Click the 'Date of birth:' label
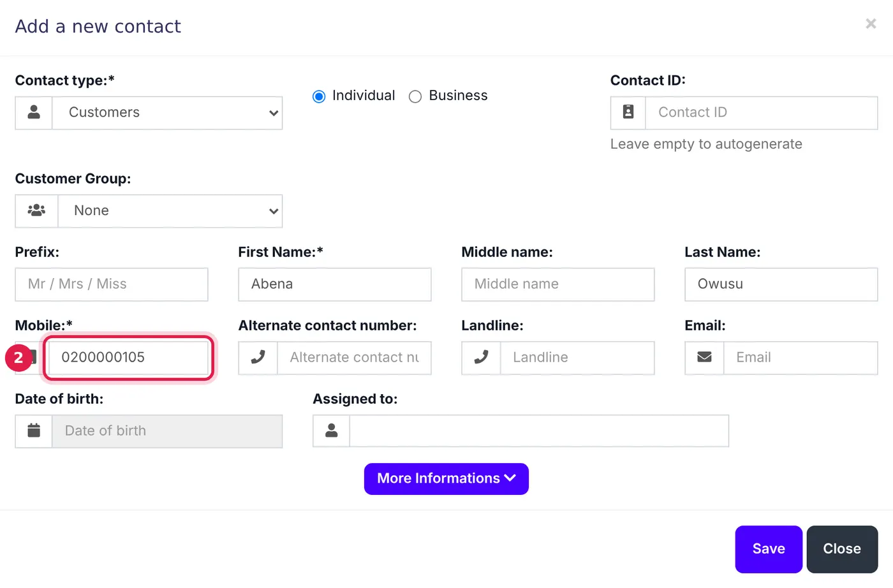 click(59, 399)
